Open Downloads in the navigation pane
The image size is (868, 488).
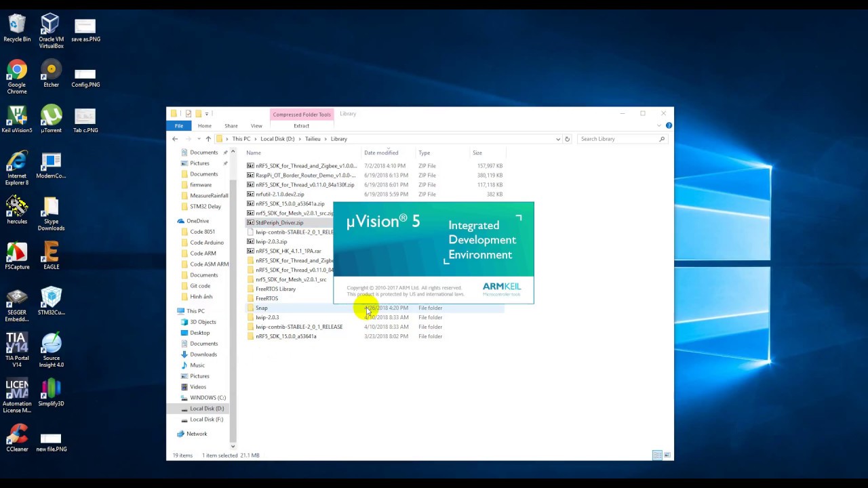coord(203,354)
